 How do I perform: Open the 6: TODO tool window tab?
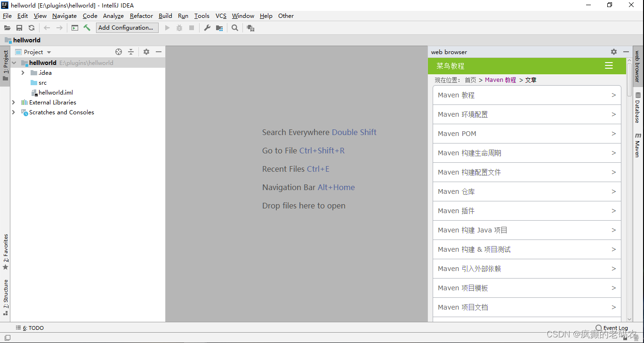pyautogui.click(x=30, y=328)
